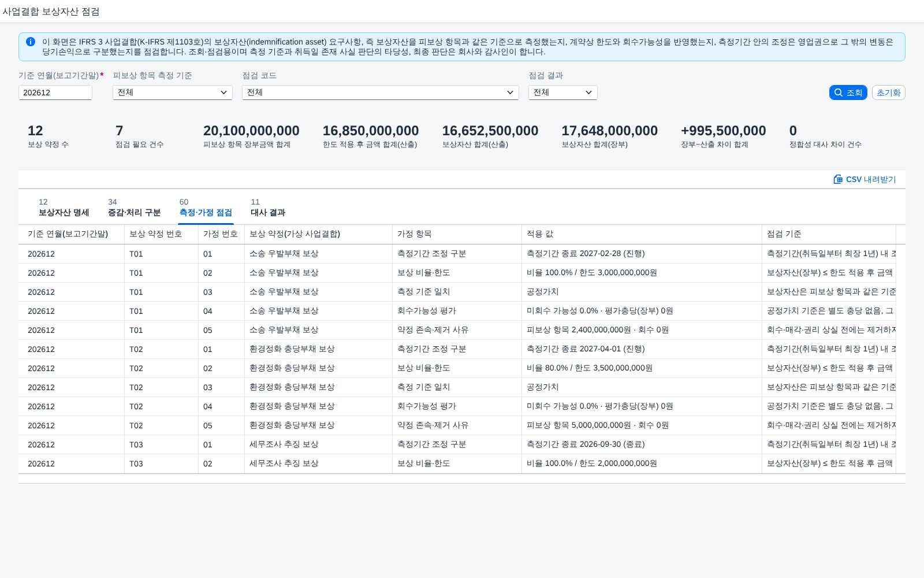Click the 보상 약정(가상 사업결합) column header
This screenshot has width=924, height=578.
pos(318,234)
